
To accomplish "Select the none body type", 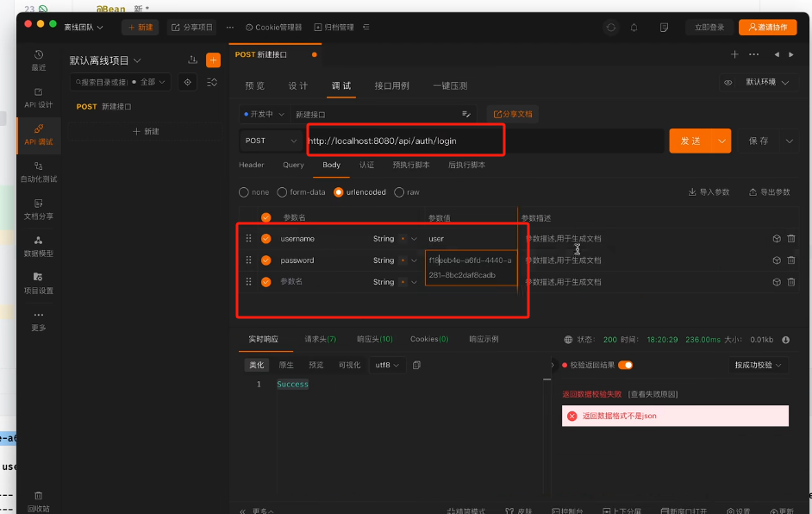I will [x=253, y=192].
